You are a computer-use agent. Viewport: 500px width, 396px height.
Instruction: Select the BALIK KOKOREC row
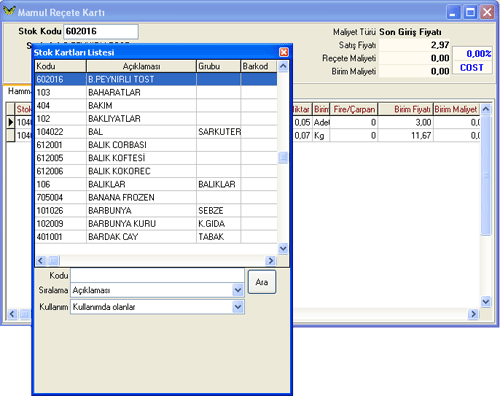156,171
